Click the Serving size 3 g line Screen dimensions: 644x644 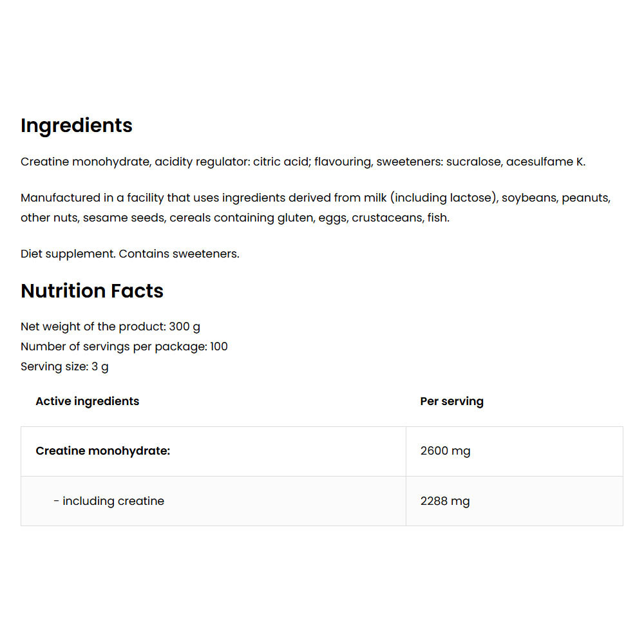(64, 366)
